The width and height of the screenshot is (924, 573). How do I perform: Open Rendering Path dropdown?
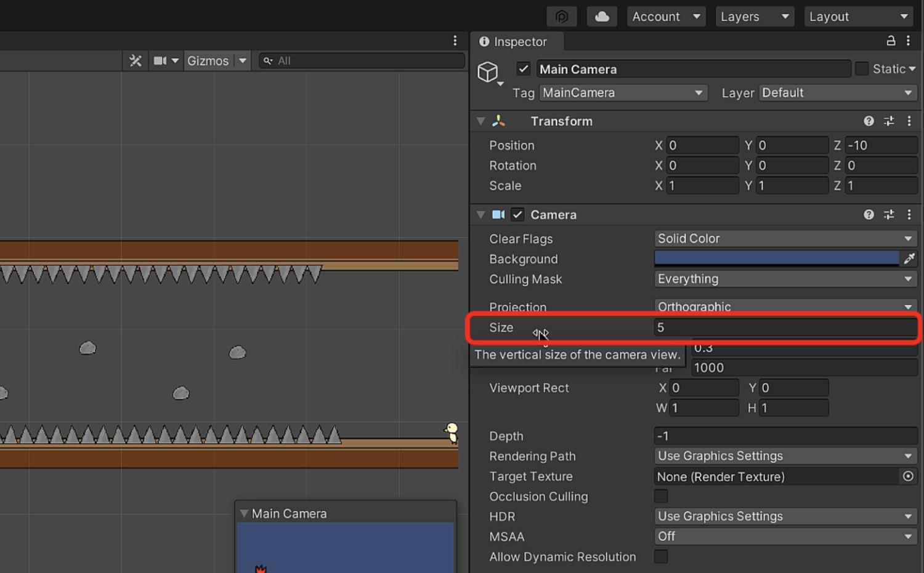[x=785, y=456]
